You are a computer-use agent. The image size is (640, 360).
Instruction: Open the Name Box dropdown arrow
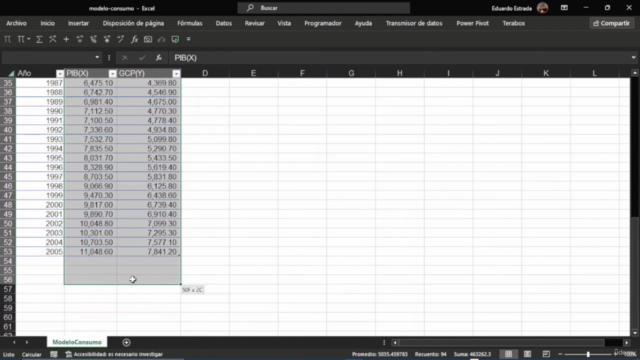tap(97, 58)
